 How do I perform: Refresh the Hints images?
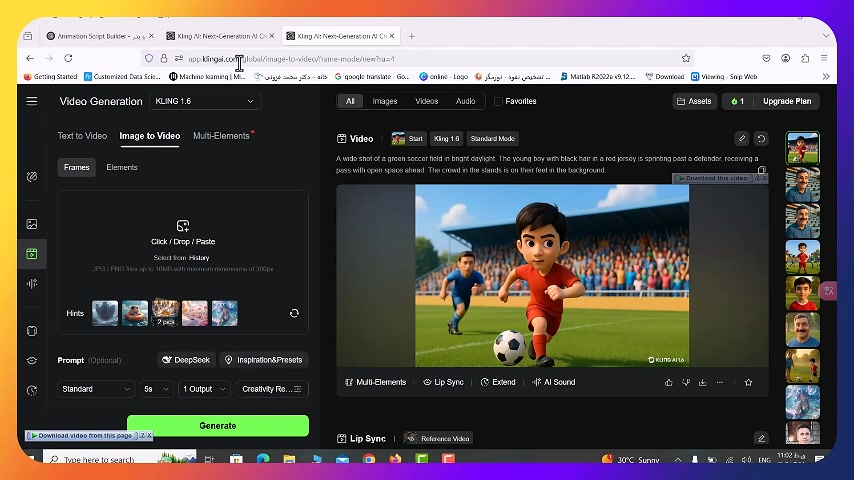(294, 313)
